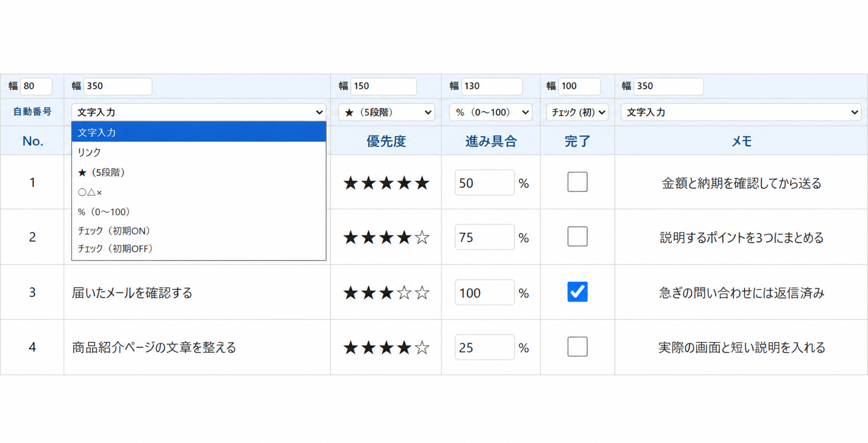Click the third star in row 3

[386, 293]
